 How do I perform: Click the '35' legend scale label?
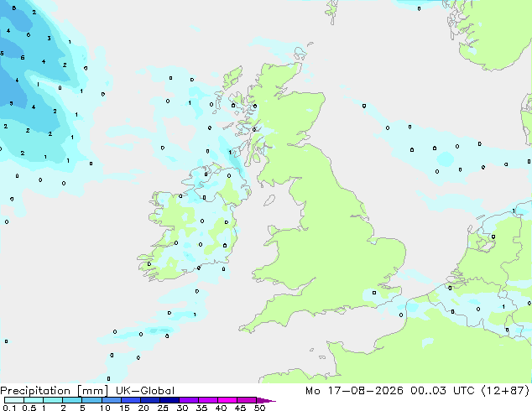pyautogui.click(x=201, y=408)
